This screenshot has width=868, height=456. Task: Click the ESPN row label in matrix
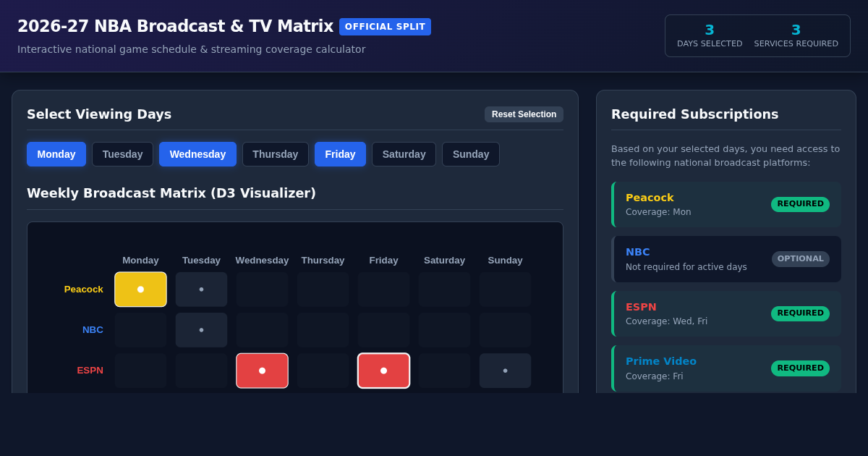pyautogui.click(x=90, y=371)
